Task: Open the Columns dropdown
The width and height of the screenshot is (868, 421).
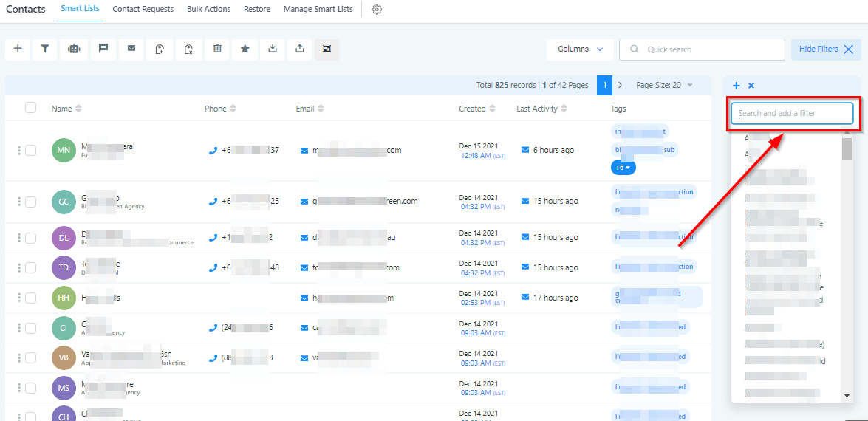Action: coord(580,49)
